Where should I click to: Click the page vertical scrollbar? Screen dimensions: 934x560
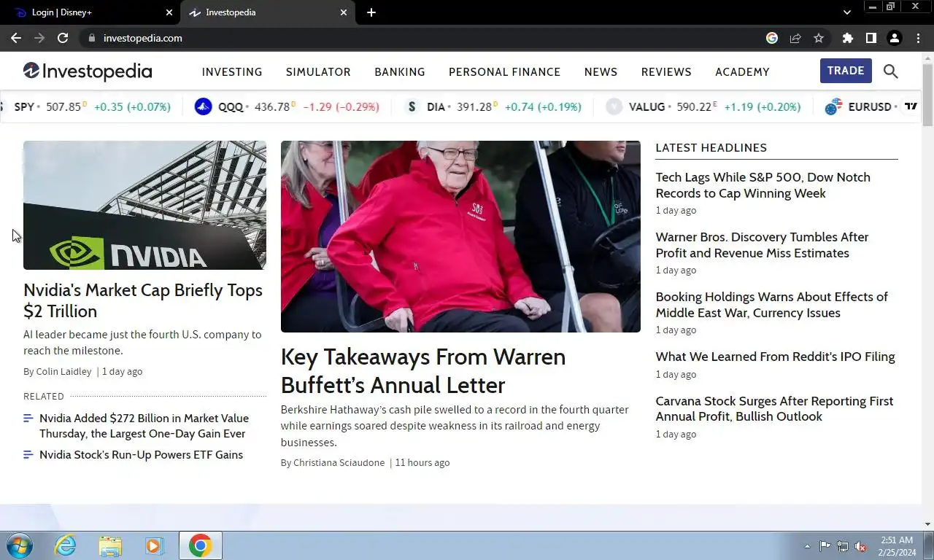coord(927,292)
